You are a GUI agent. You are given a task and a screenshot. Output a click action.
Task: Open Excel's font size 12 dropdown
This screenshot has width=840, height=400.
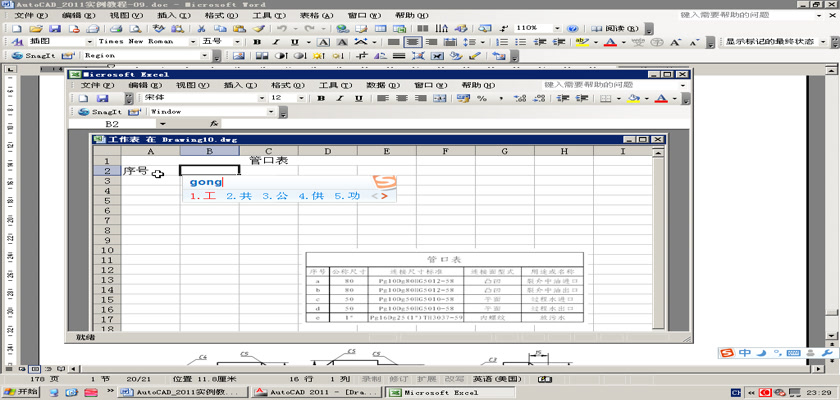click(301, 99)
